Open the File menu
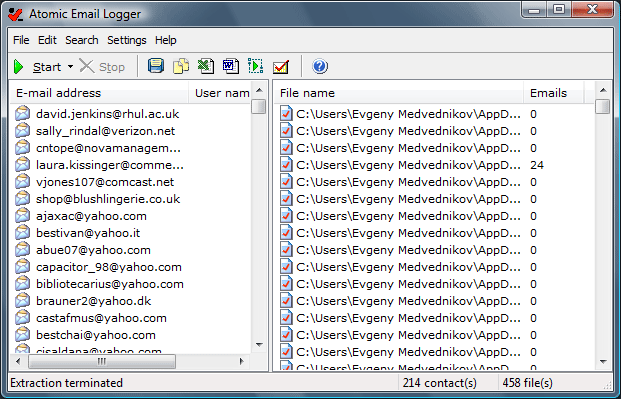Image resolution: width=621 pixels, height=399 pixels. coord(21,40)
